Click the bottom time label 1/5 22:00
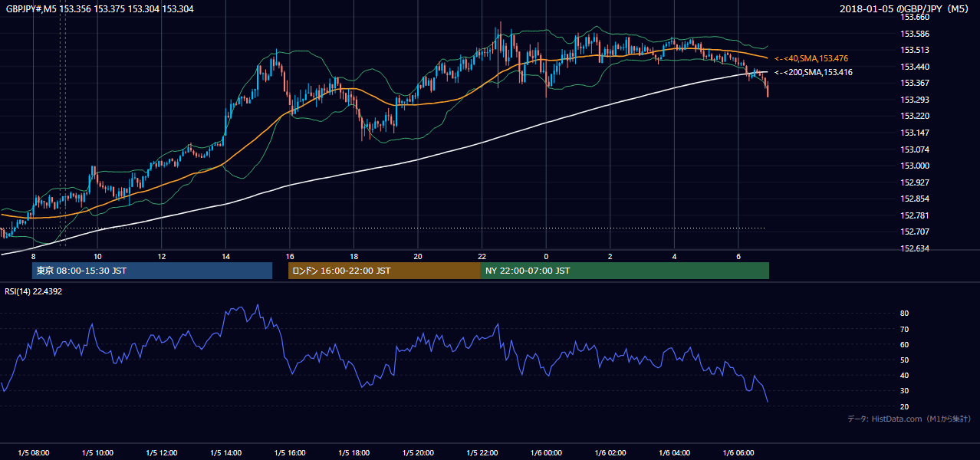This screenshot has width=980, height=460. pos(482,453)
